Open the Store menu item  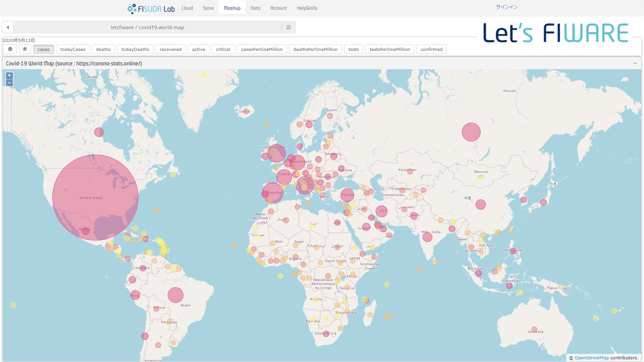pyautogui.click(x=208, y=8)
